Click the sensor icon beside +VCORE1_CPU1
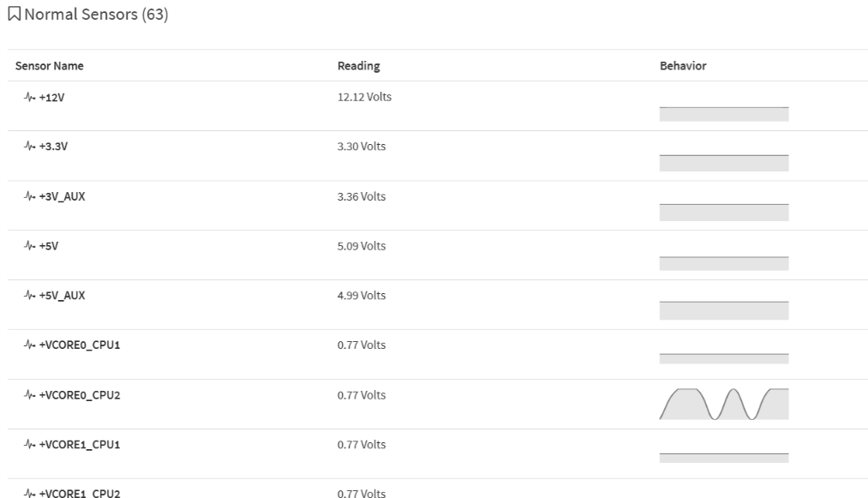The width and height of the screenshot is (868, 498). (x=28, y=445)
